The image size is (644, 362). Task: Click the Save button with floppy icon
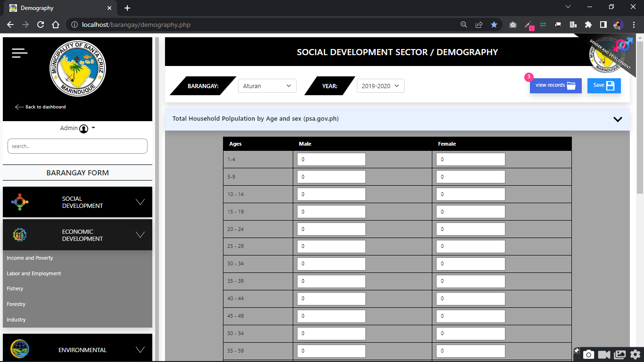coord(603,85)
